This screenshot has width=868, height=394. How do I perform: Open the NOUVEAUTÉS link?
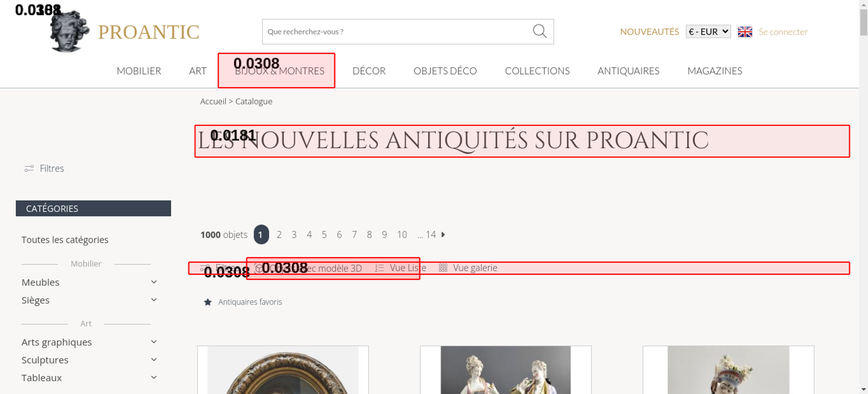coord(649,32)
